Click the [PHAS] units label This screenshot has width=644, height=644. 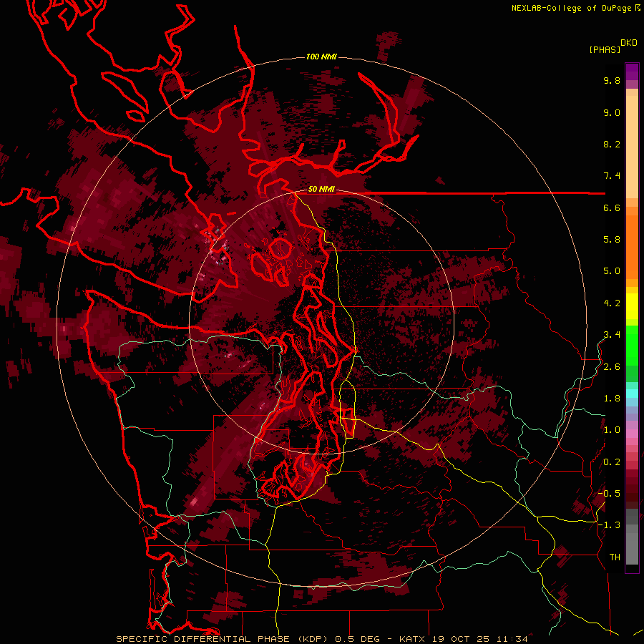pos(605,49)
